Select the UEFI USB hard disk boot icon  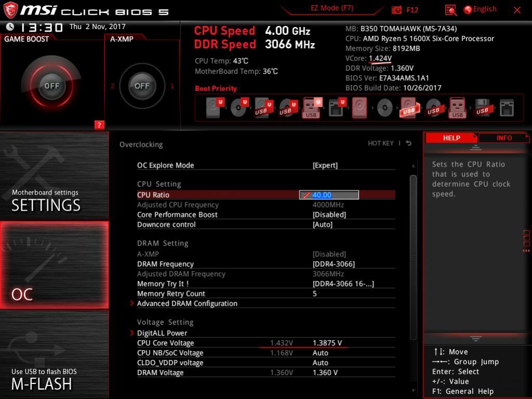tap(264, 107)
